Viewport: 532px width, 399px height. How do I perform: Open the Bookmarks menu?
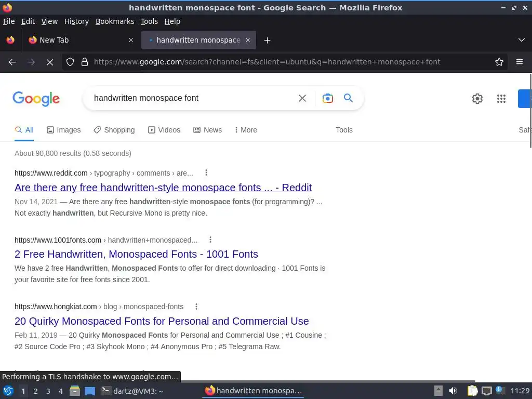click(x=115, y=21)
